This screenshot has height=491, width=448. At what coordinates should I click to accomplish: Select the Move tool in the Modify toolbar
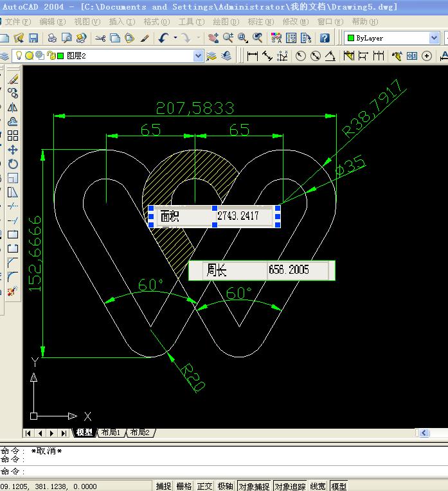[x=12, y=150]
